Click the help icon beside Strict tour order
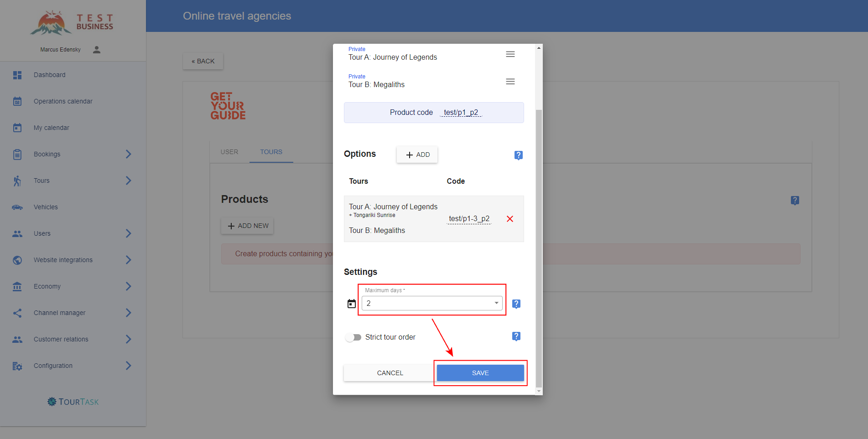Viewport: 868px width, 439px height. click(516, 336)
